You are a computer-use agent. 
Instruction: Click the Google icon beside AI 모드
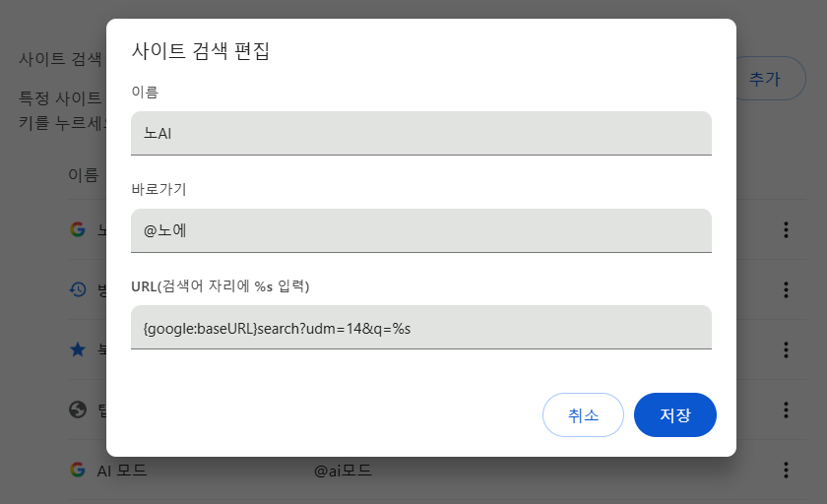78,470
